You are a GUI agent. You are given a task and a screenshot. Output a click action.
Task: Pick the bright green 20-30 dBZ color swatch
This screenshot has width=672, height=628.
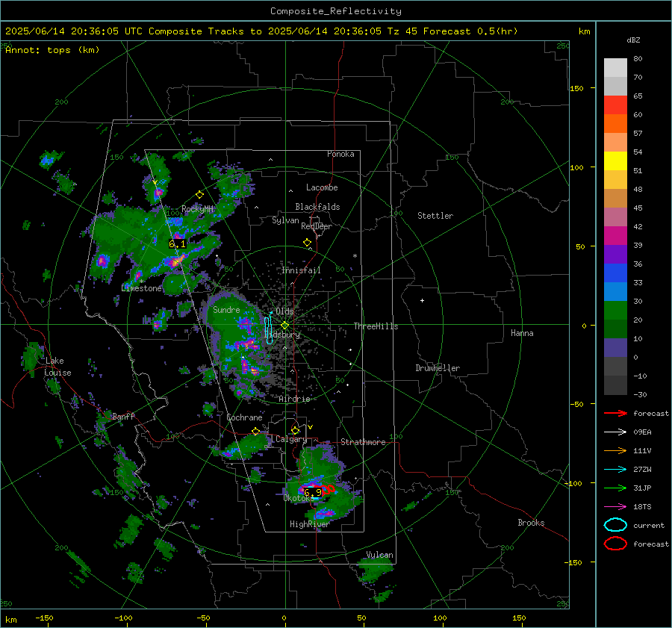pos(615,311)
